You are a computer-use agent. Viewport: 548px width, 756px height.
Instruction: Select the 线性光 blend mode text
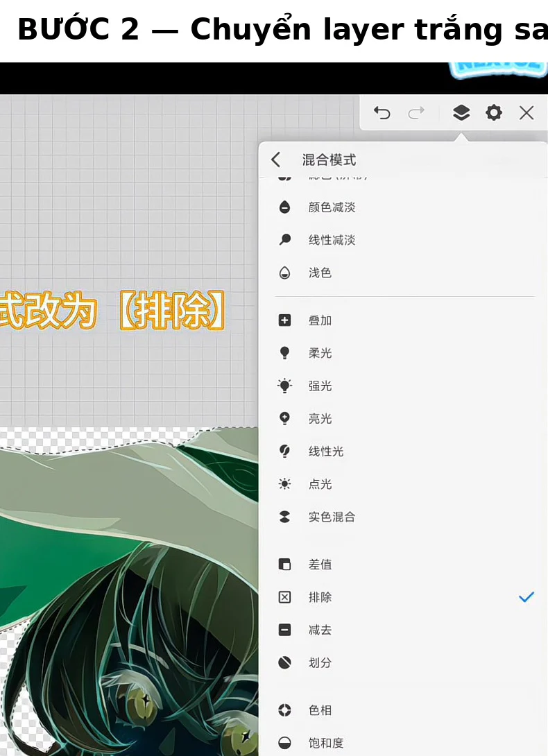click(326, 452)
